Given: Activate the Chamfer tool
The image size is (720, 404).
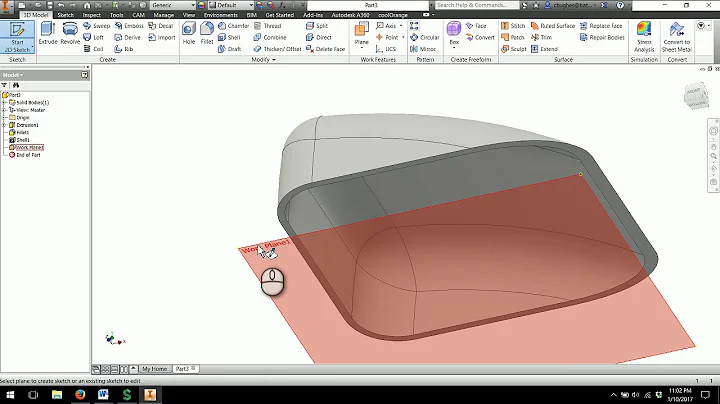Looking at the screenshot, I should 233,26.
